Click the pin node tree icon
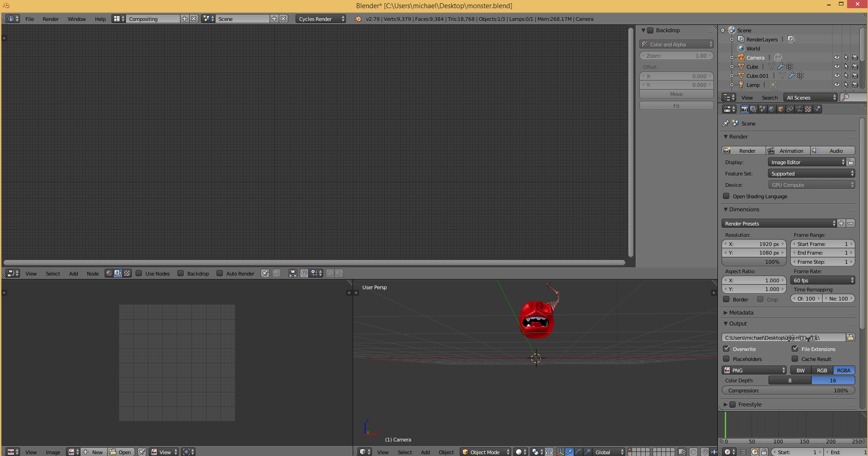Screen dimensions: 868x456 pos(265,273)
